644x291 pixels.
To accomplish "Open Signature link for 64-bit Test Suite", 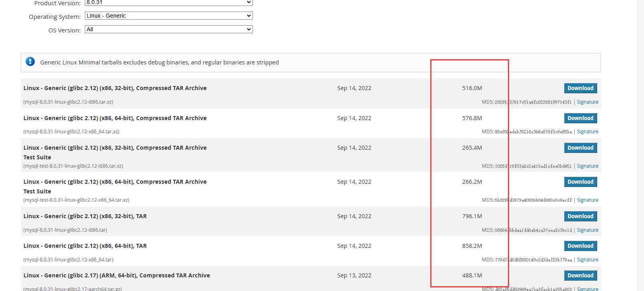I will (588, 200).
